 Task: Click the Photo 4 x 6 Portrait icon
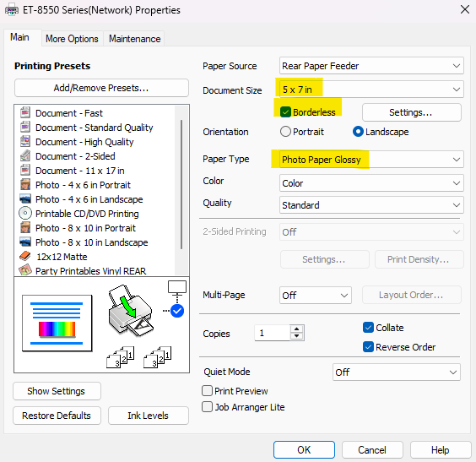pos(25,185)
